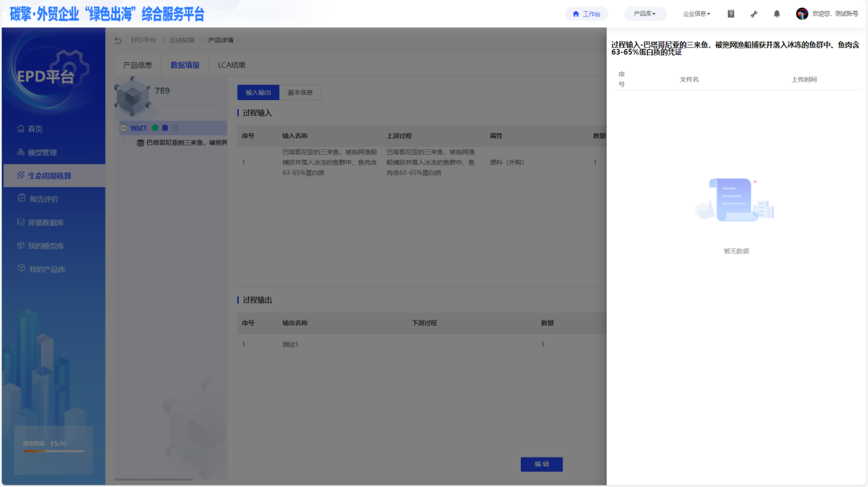Click the database icon of the 巴塔哥尼亚 tree node
This screenshot has height=487, width=868.
point(141,143)
